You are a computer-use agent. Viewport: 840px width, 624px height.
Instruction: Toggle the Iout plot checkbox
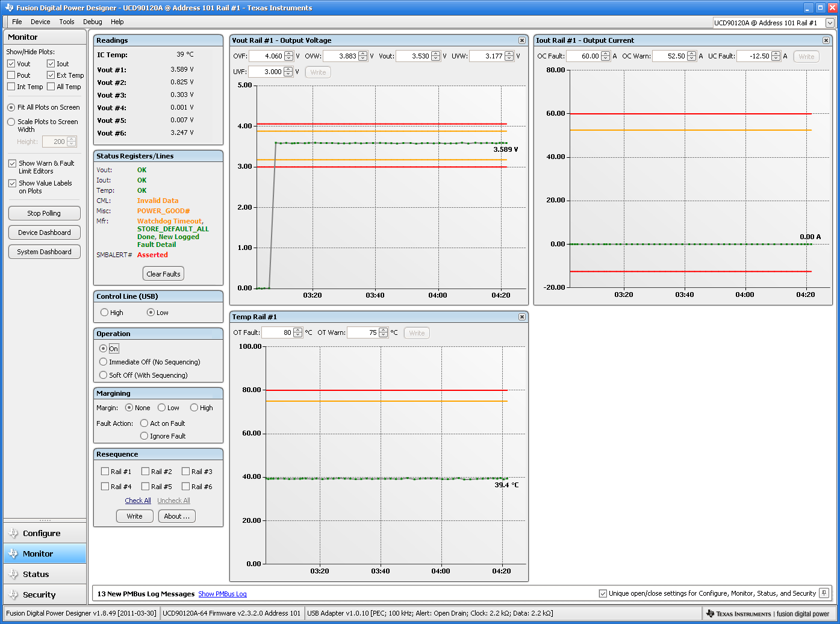[x=51, y=64]
